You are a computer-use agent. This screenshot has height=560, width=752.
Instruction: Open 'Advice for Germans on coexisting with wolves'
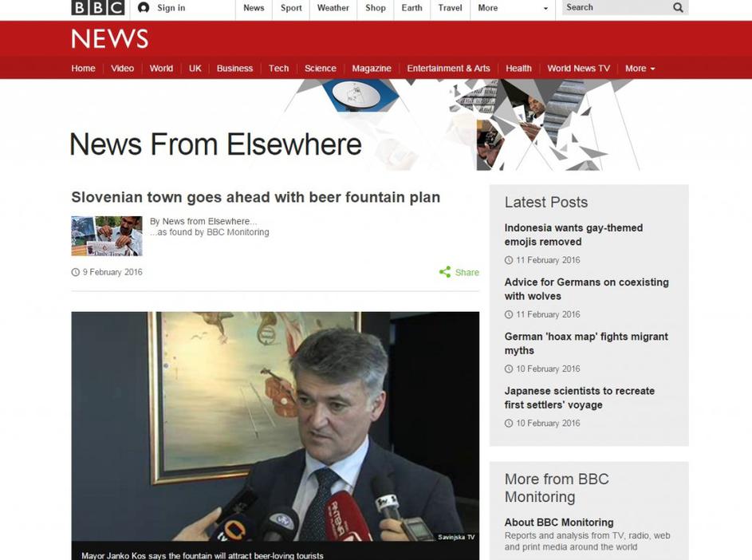(x=587, y=289)
